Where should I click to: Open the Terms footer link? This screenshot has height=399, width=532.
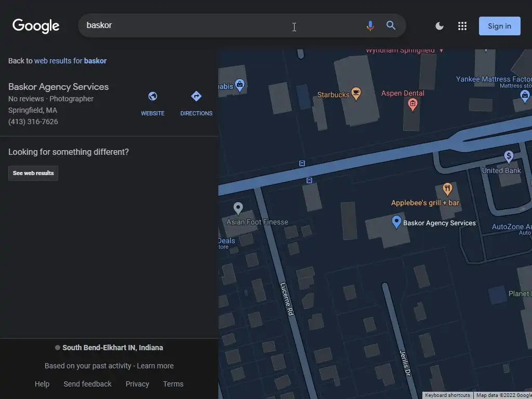173,384
